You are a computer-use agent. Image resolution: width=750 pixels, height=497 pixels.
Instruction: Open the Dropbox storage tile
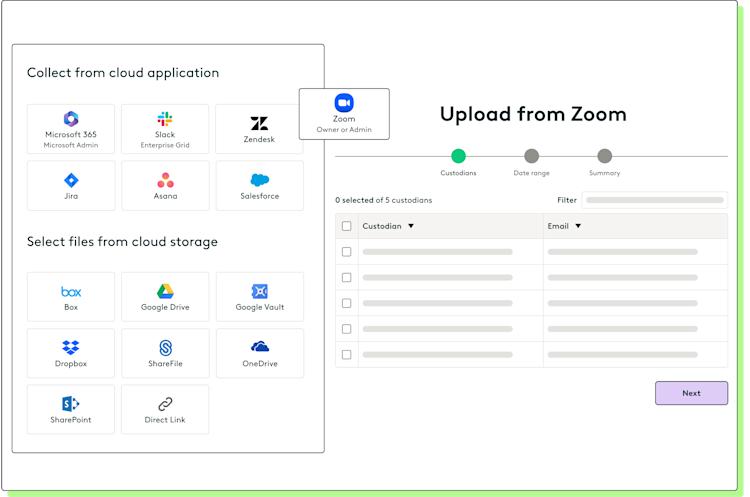point(71,353)
